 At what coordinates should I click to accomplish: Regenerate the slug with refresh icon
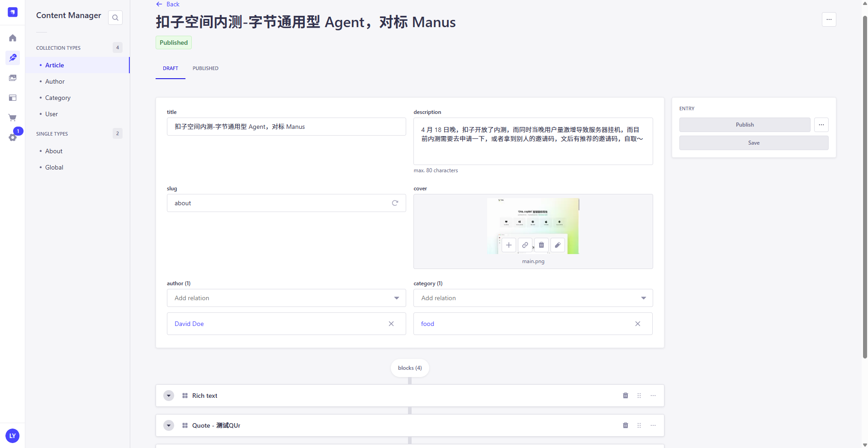[x=395, y=203]
